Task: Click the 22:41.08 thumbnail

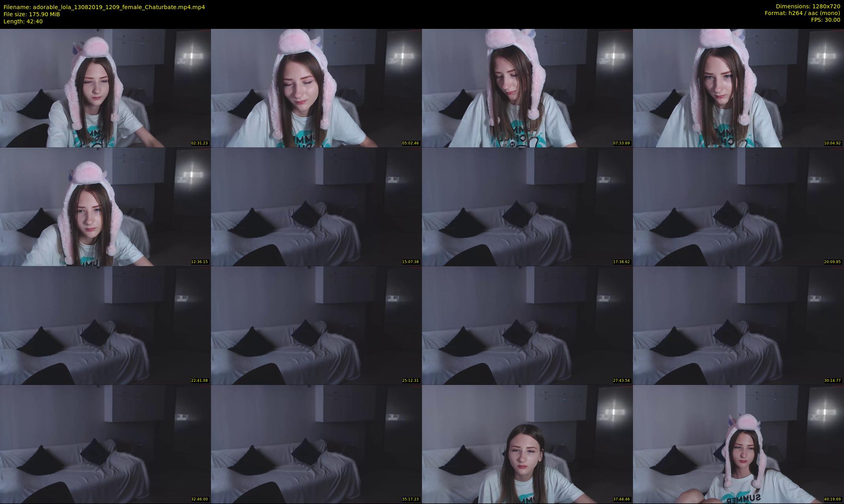Action: [x=105, y=325]
